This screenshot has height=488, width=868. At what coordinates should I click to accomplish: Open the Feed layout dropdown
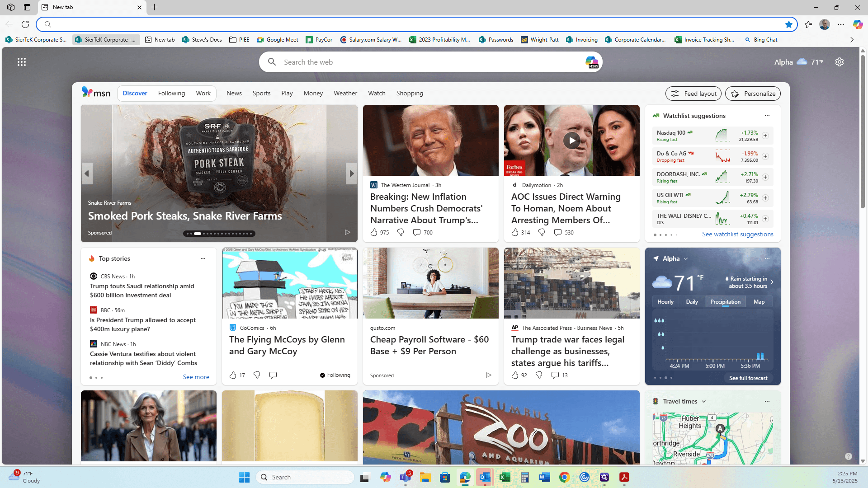pos(693,94)
